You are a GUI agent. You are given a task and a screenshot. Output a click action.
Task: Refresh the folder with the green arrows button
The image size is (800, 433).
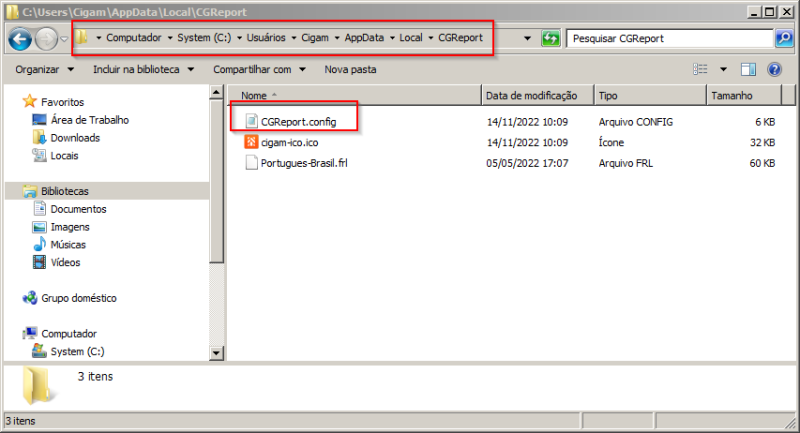coord(551,38)
